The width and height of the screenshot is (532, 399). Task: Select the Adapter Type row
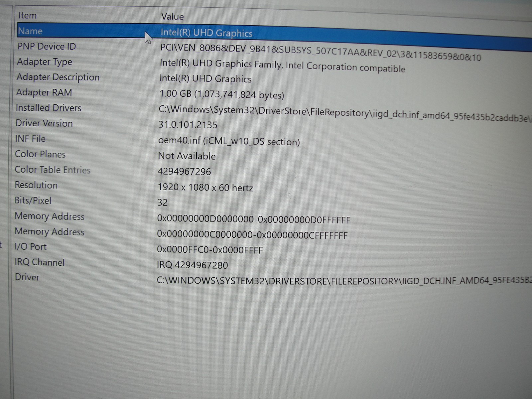(x=45, y=62)
